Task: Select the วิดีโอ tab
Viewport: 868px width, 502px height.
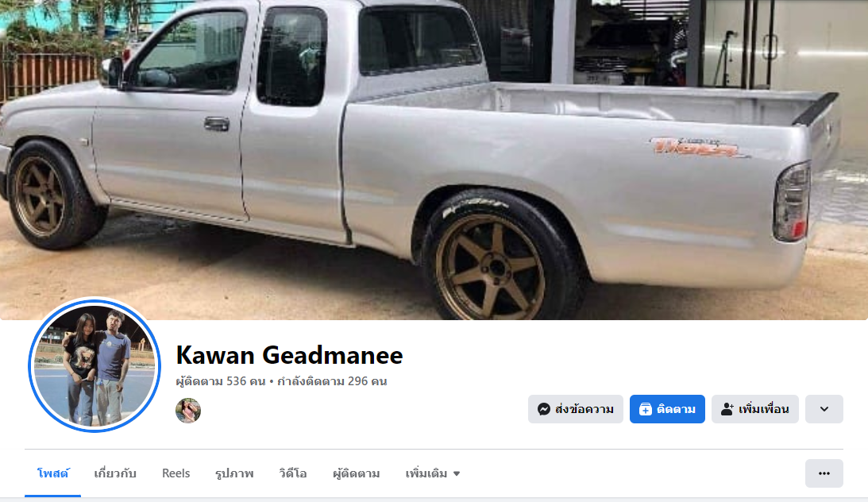Action: click(293, 473)
